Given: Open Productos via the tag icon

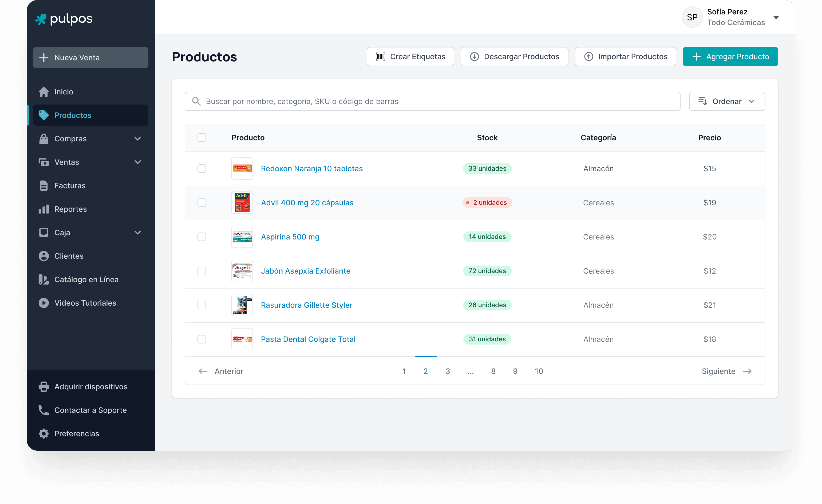Looking at the screenshot, I should (44, 115).
